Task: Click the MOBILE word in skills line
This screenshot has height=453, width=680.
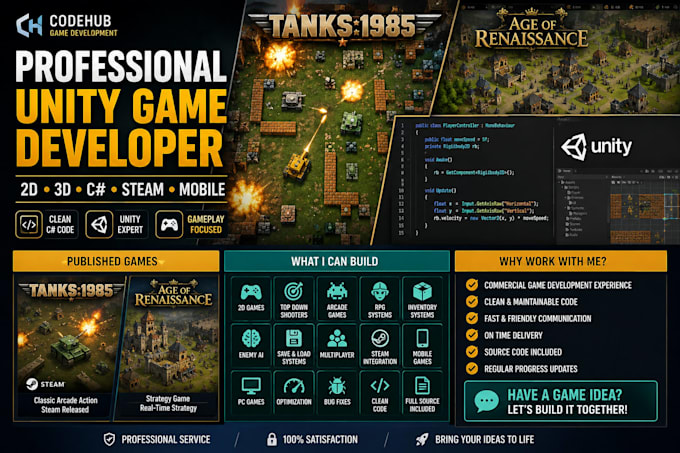Action: tap(202, 189)
